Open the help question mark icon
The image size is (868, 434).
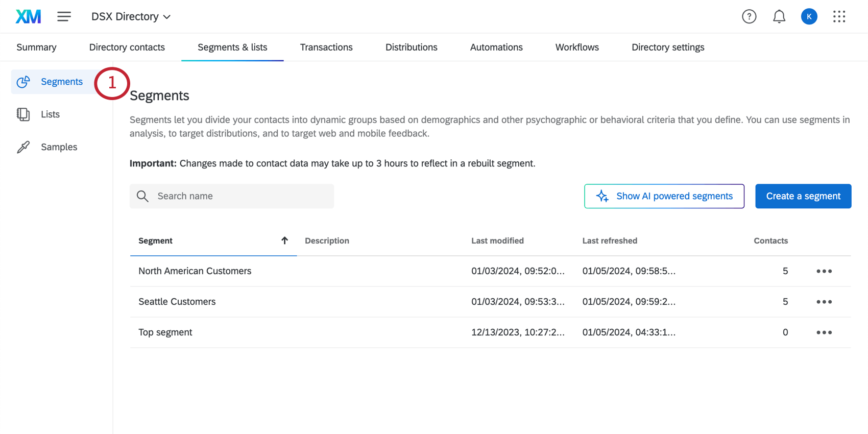pos(749,17)
